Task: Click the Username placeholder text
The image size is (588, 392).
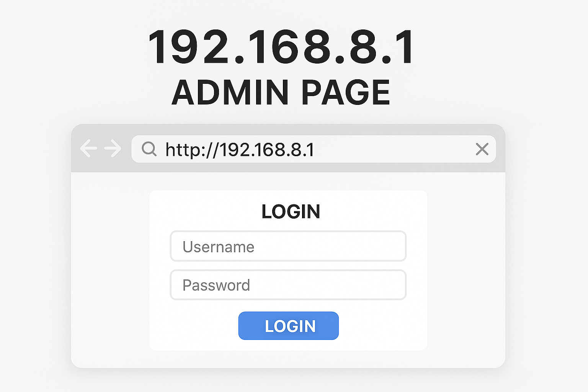Action: (x=218, y=247)
